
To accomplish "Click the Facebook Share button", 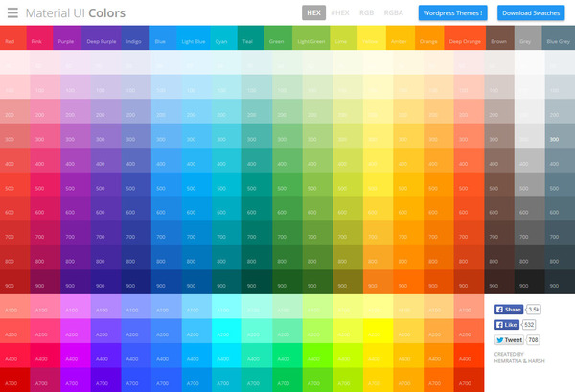I will 509,310.
